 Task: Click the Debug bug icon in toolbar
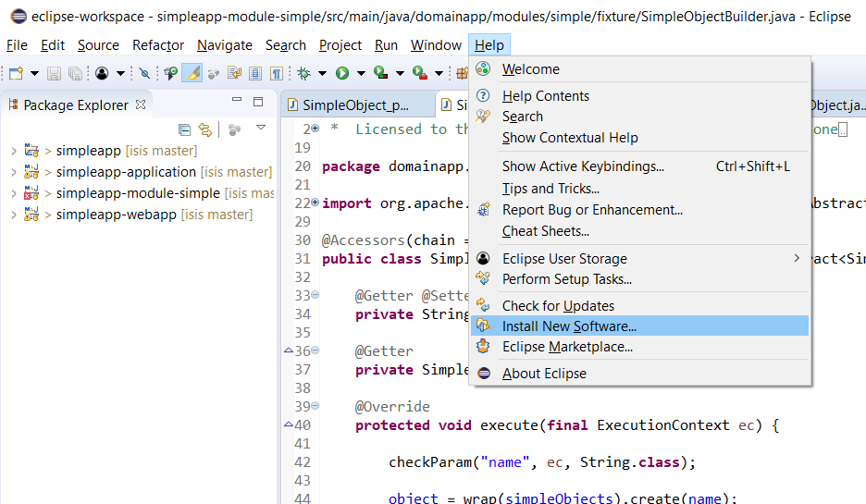coord(303,73)
